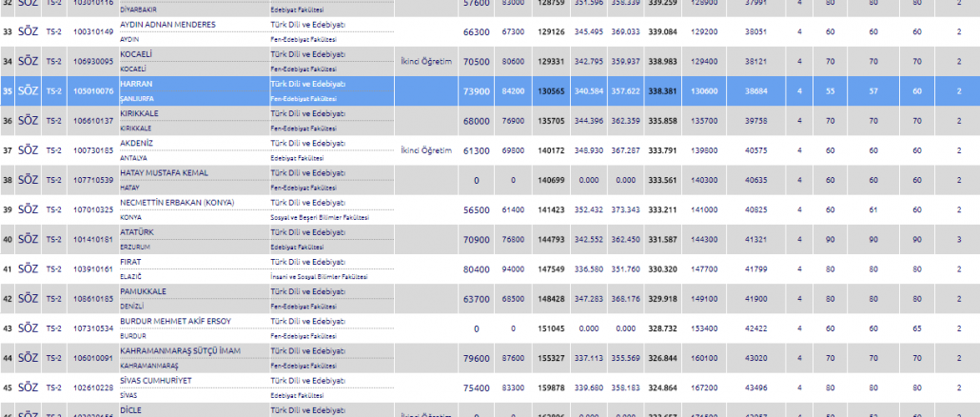Click the Kocaeli university name
Image resolution: width=980 pixels, height=417 pixels.
click(139, 54)
